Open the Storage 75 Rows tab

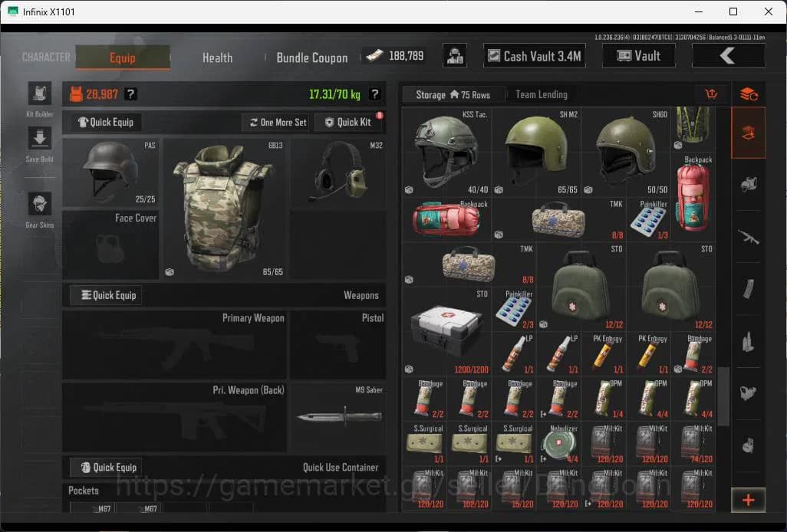453,94
